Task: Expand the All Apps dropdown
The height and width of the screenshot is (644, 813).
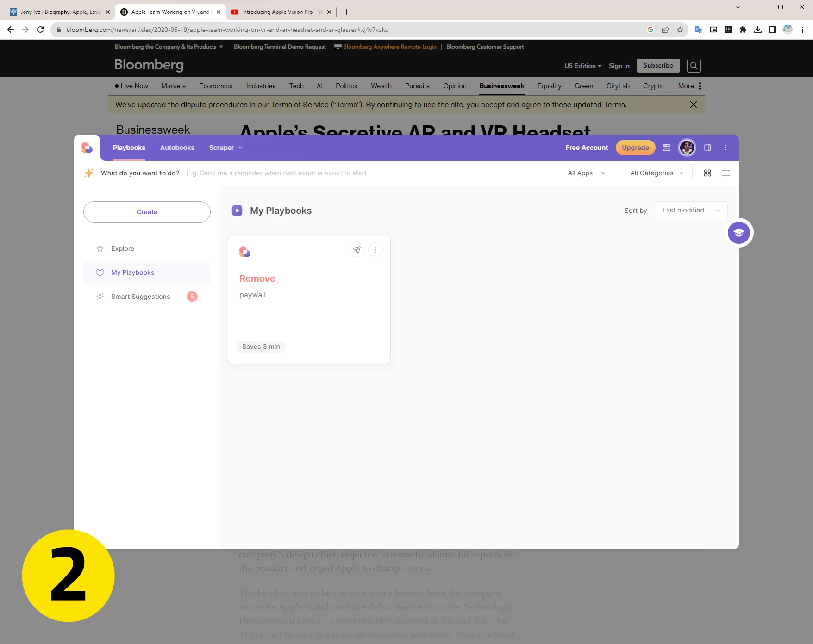Action: tap(586, 173)
